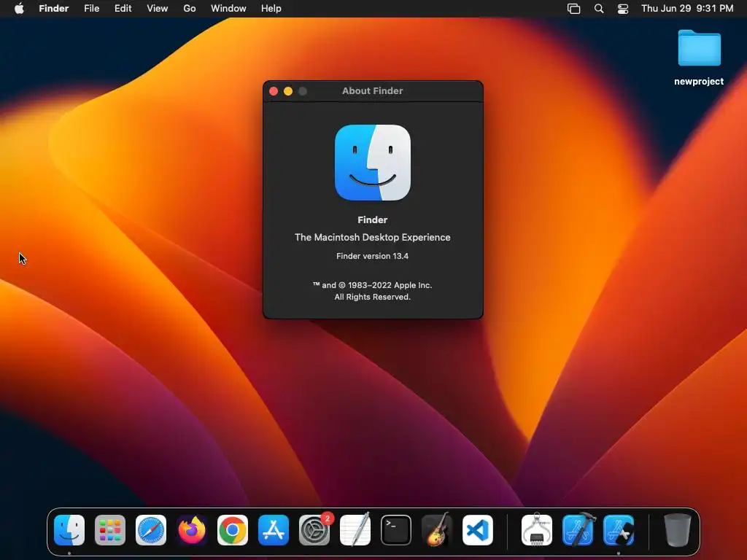
Task: Open System Information chip icon in Dock
Action: pos(537,530)
